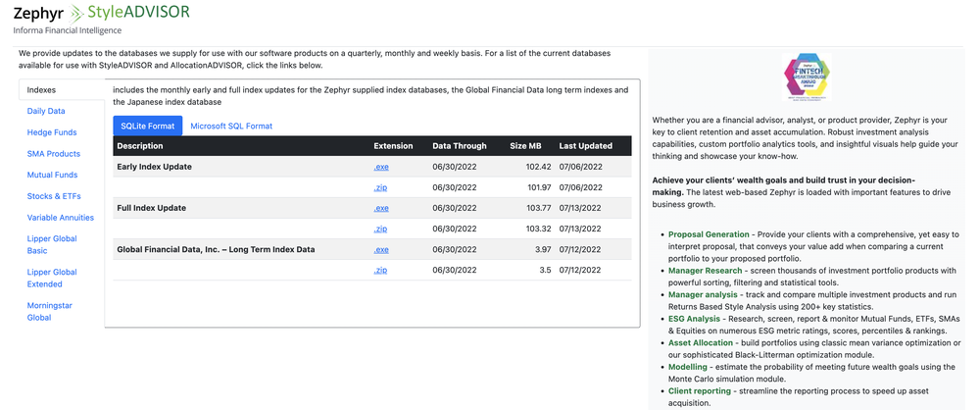
Task: Select the SQLite Format tab
Action: point(148,126)
